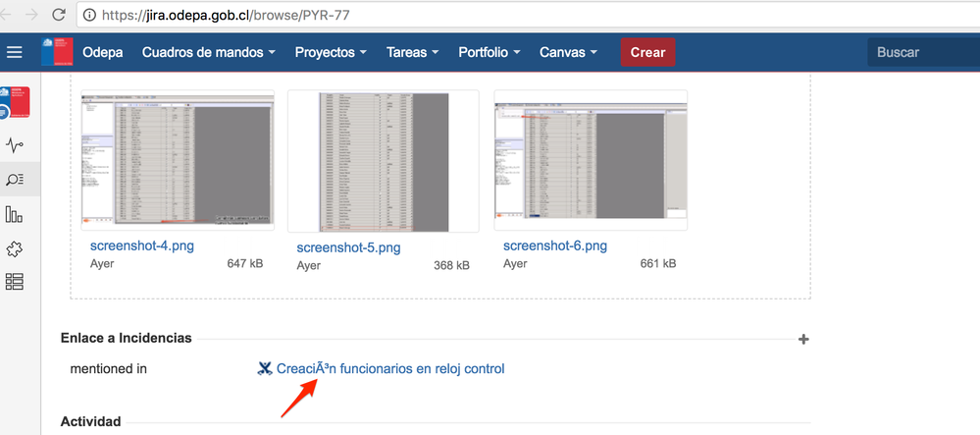Reload the page with browser refresh
The height and width of the screenshot is (435, 980).
(59, 15)
